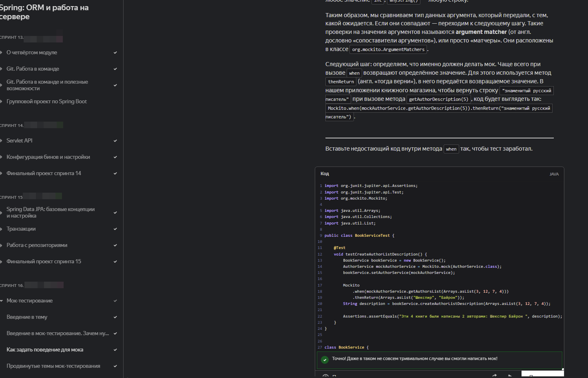Click the completion checkmark beside Servlet API
The image size is (588, 378).
coord(115,141)
